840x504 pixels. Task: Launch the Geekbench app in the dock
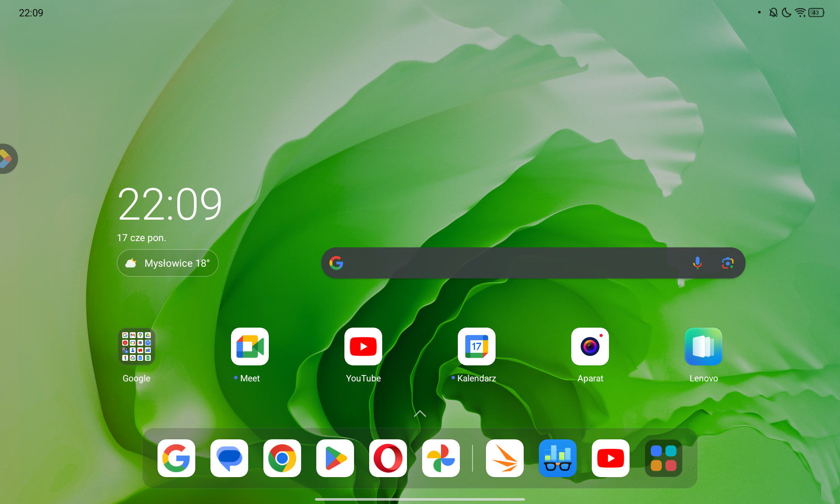(558, 458)
